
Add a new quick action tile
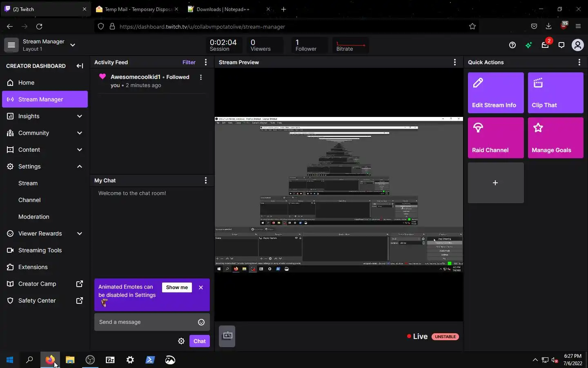tap(496, 183)
